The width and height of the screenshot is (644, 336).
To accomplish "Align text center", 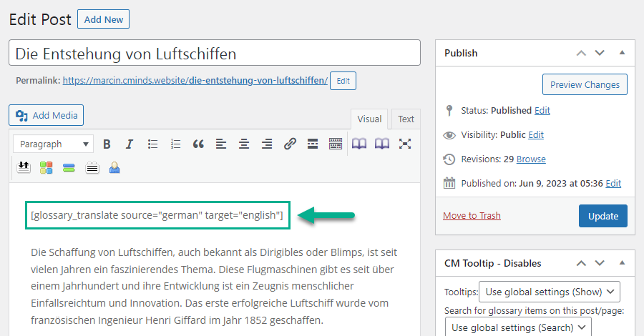I will [x=244, y=144].
